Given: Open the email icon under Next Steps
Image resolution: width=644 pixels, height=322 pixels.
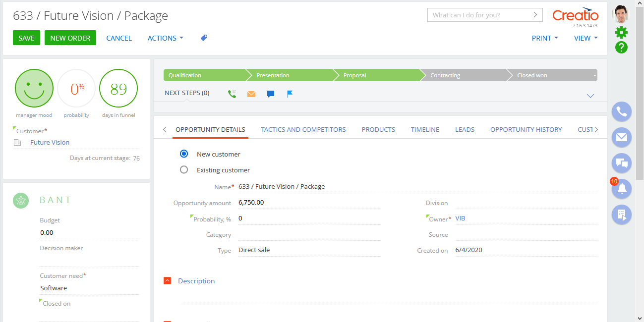Looking at the screenshot, I should pyautogui.click(x=251, y=93).
